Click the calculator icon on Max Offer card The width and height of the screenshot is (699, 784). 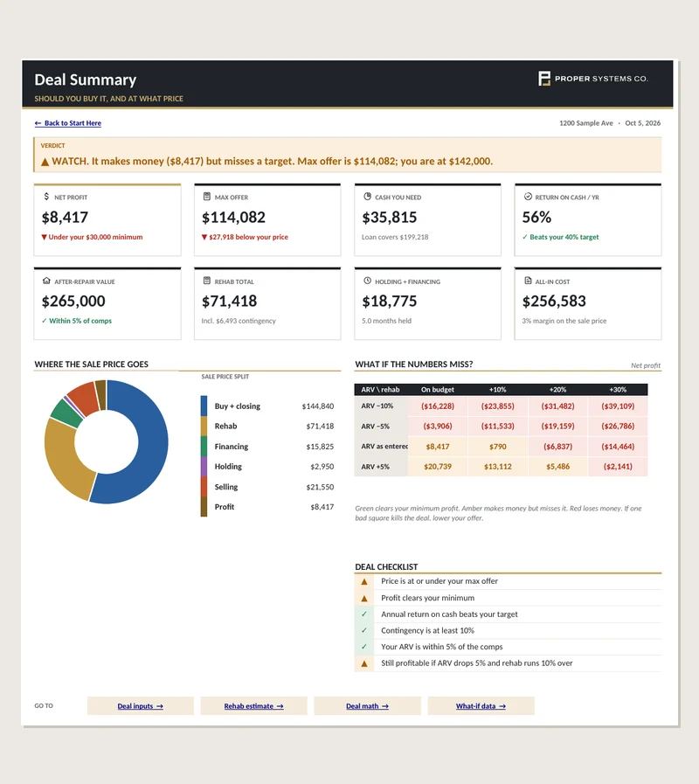click(x=207, y=197)
